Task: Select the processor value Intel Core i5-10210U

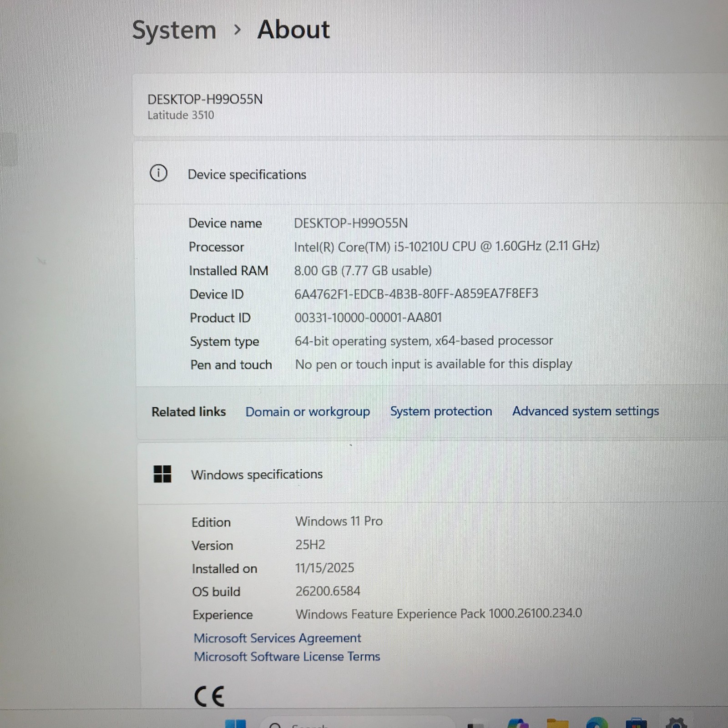Action: pos(447,246)
